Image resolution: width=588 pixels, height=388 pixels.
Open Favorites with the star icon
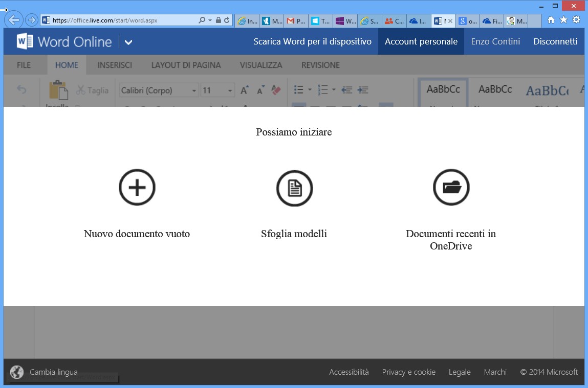(x=563, y=20)
